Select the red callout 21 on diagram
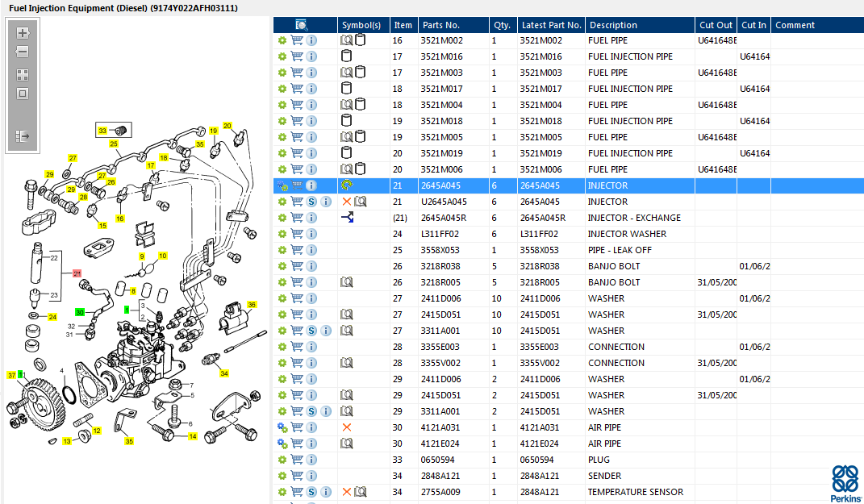This screenshot has width=864, height=504. [x=77, y=273]
